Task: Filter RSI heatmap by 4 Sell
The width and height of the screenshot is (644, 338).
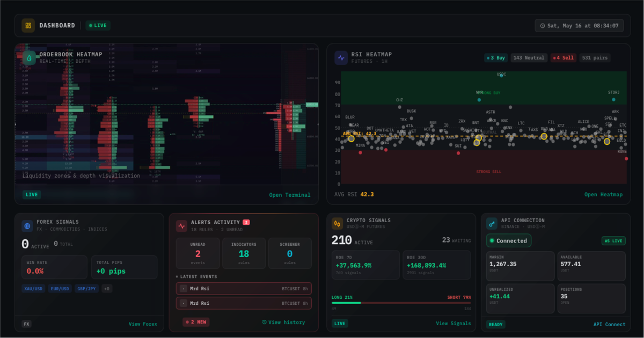Action: pyautogui.click(x=563, y=57)
